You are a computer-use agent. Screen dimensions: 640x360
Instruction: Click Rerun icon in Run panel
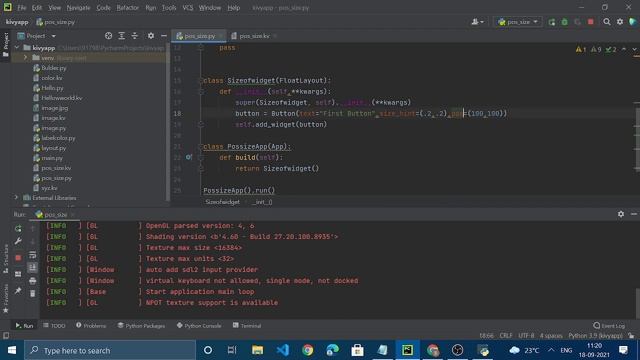18,229
